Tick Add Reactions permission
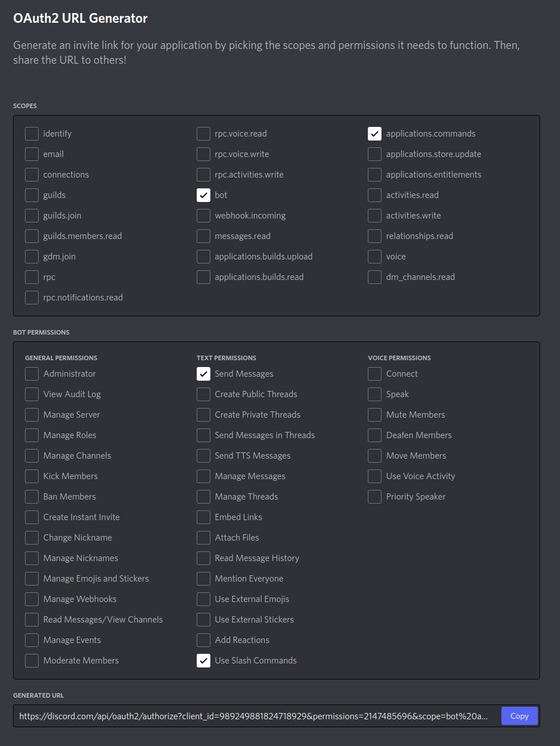The height and width of the screenshot is (746, 560). pyautogui.click(x=204, y=640)
